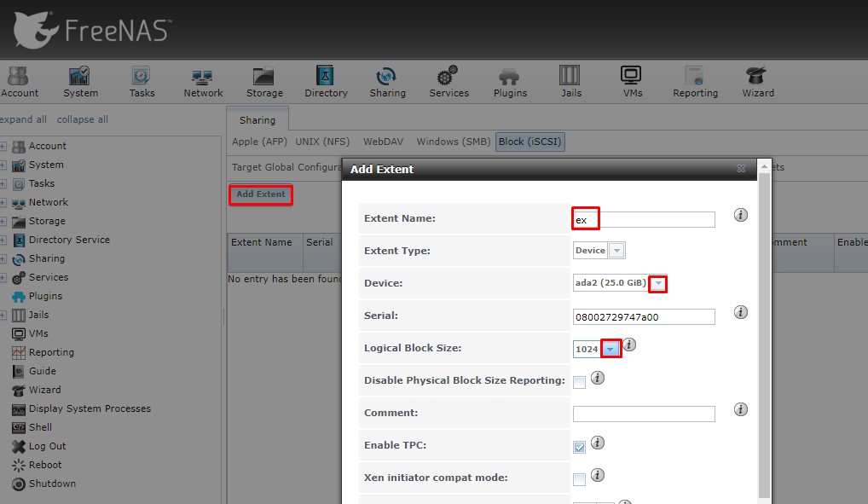Image resolution: width=868 pixels, height=504 pixels.
Task: Open Plugins in the top toolbar
Action: pyautogui.click(x=510, y=82)
